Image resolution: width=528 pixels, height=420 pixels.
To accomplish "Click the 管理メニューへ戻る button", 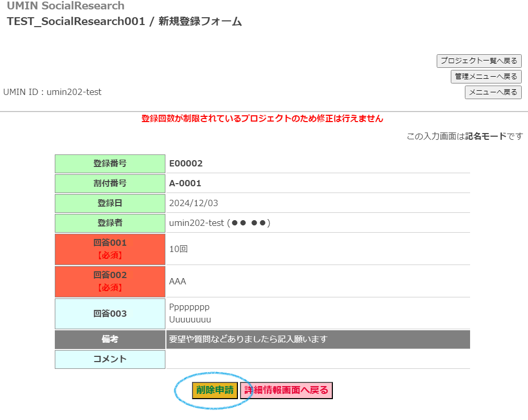I will [486, 77].
